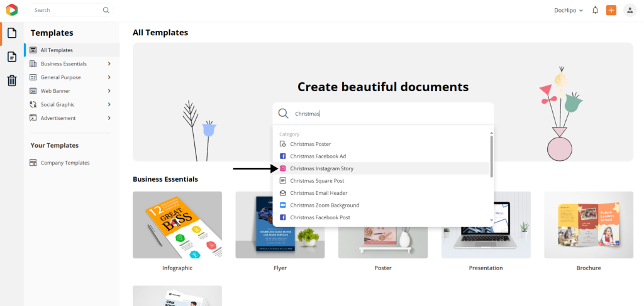Click the Social Graphic icon
The image size is (644, 306).
33,104
